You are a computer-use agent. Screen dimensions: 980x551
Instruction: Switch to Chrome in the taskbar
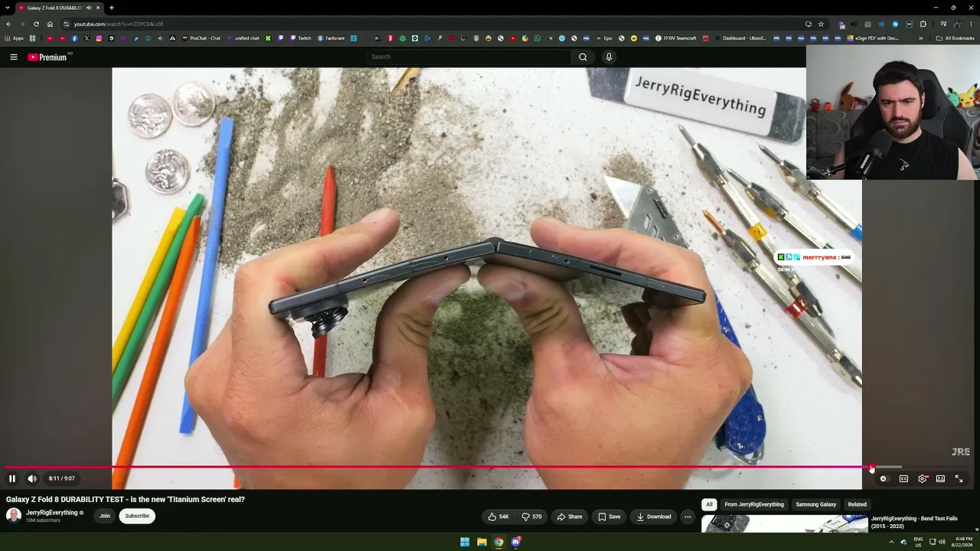pyautogui.click(x=498, y=542)
